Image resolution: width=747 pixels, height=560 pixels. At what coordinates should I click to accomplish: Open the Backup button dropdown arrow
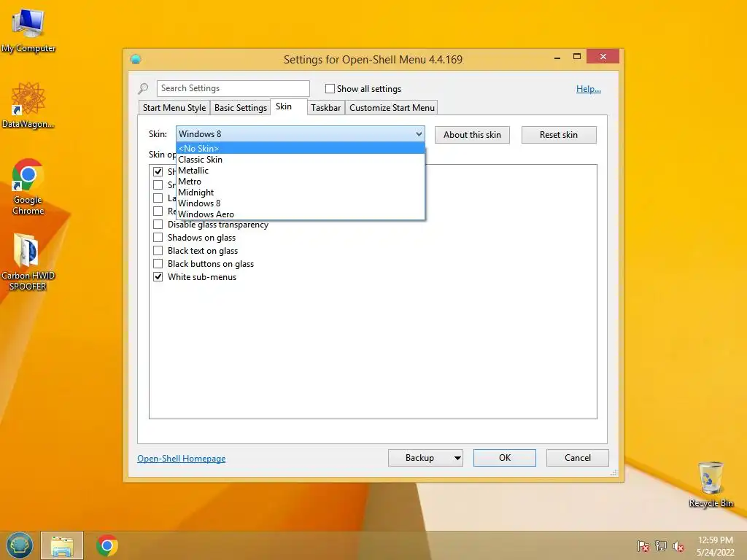[457, 458]
